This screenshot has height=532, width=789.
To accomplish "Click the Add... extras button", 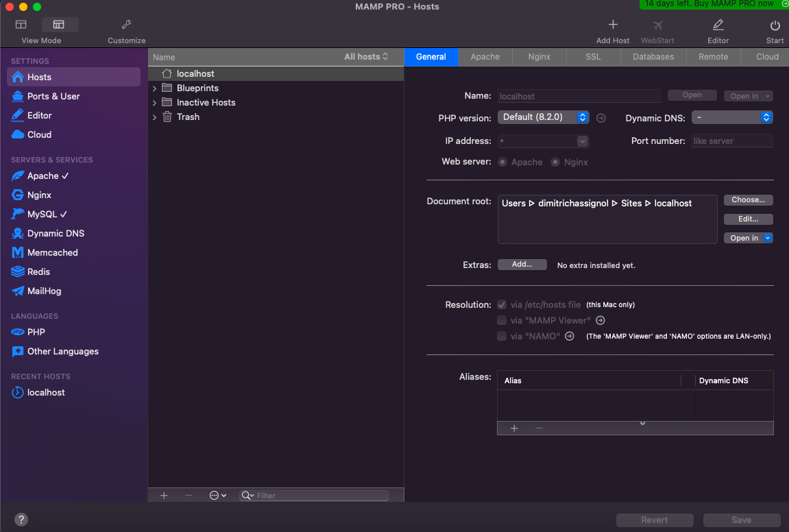I will [x=522, y=264].
